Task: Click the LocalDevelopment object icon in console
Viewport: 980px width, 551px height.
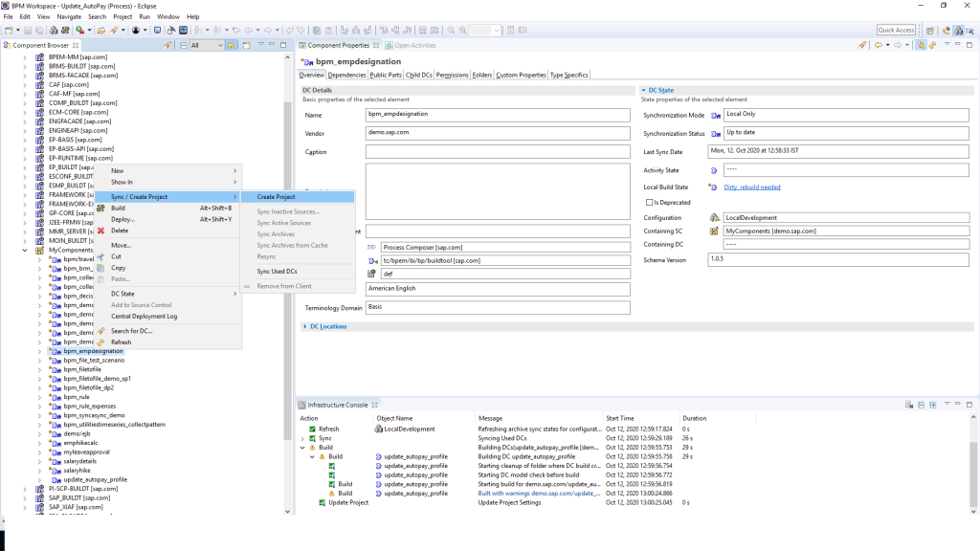Action: click(378, 430)
